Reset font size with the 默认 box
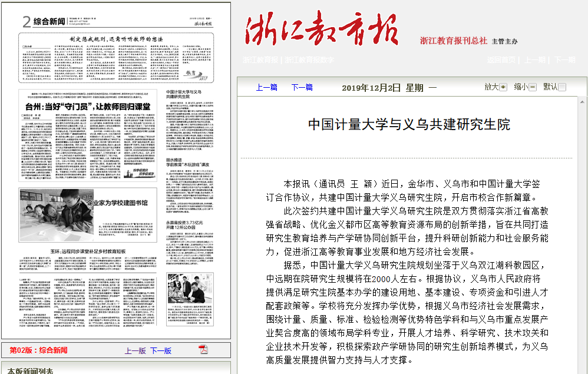The image size is (588, 374). click(562, 87)
